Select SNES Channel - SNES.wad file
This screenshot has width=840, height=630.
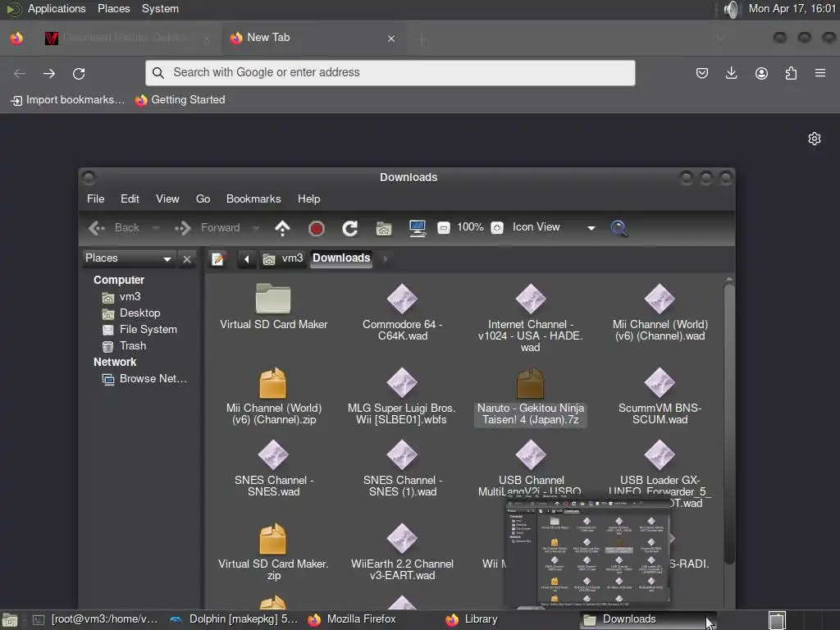[273, 468]
